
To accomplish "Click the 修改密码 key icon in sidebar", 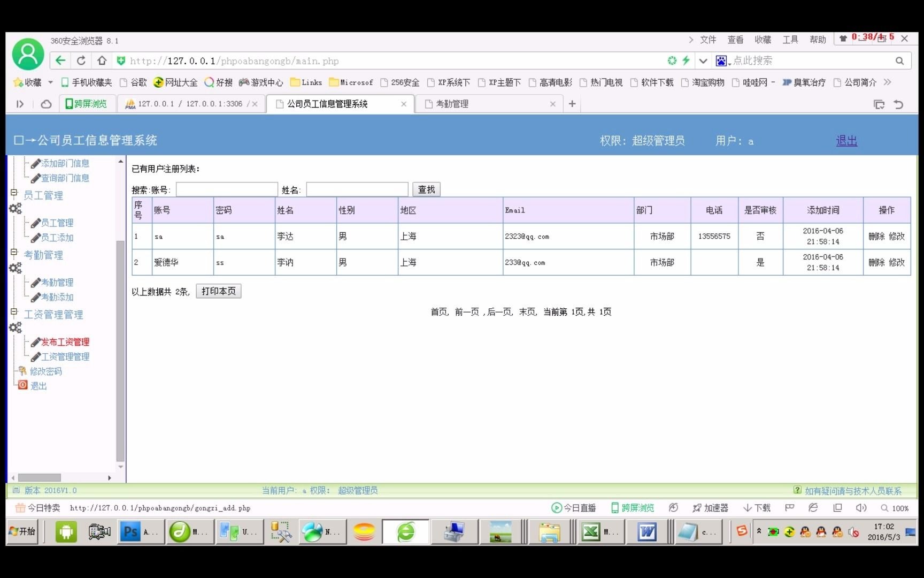I will pyautogui.click(x=22, y=371).
